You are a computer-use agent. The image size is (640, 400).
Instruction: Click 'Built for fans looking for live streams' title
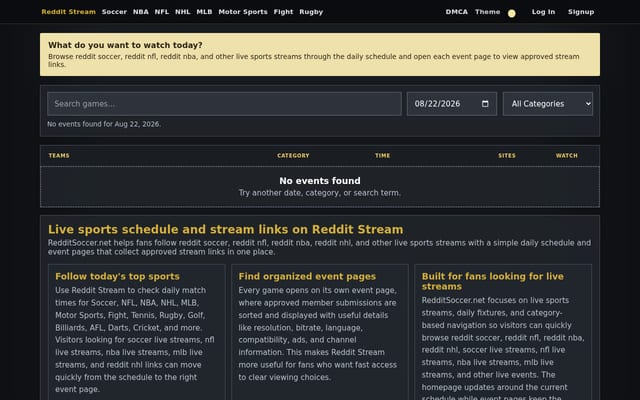[493, 281]
